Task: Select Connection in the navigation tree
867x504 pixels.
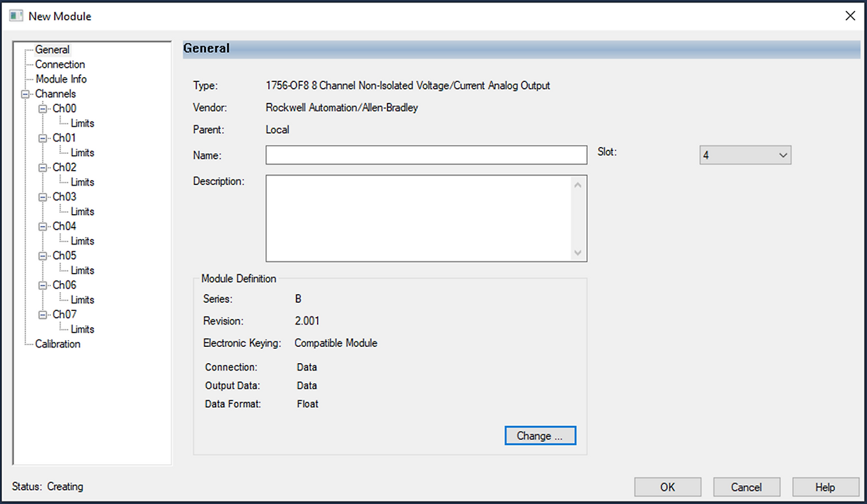Action: [x=60, y=64]
